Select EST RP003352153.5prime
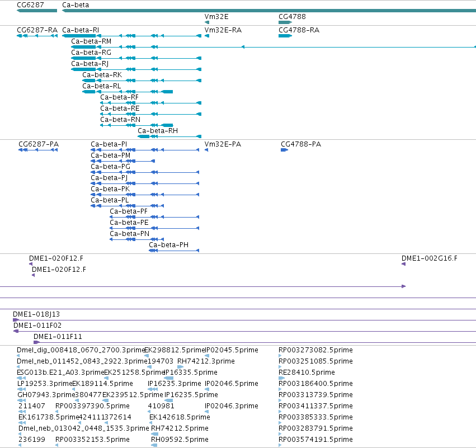This screenshot has width=476, height=448. pyautogui.click(x=92, y=440)
